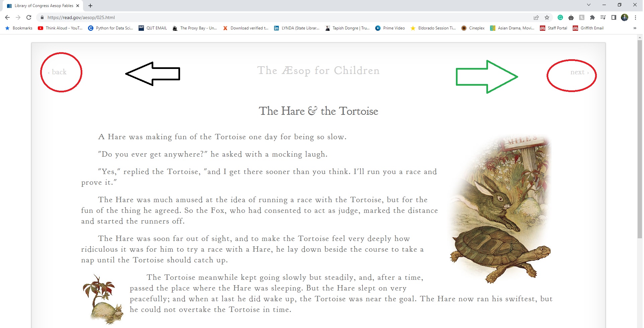Reload the current page
This screenshot has width=644, height=328.
pyautogui.click(x=29, y=17)
